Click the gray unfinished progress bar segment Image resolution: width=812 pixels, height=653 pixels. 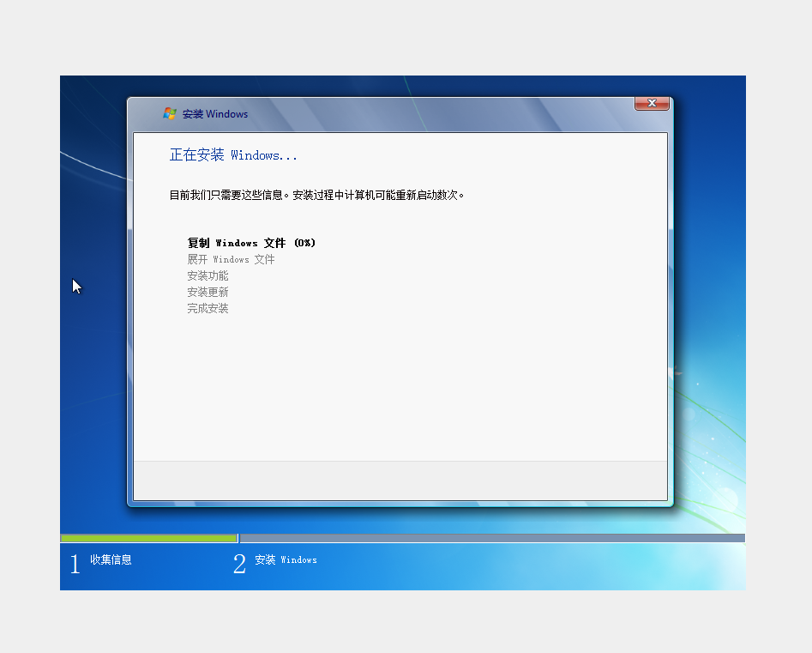492,539
